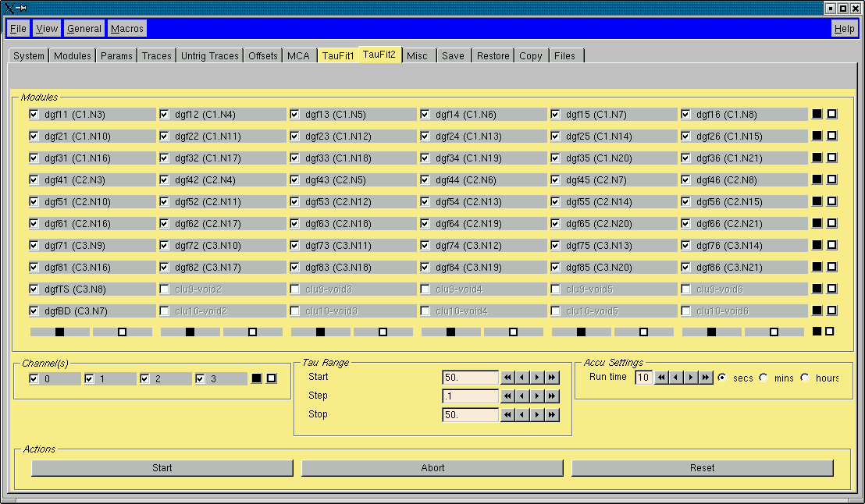
Task: Select all modules in the dgfBD row
Action: (817, 311)
